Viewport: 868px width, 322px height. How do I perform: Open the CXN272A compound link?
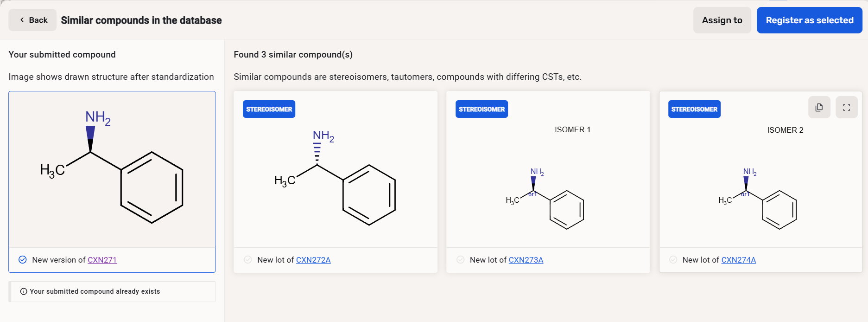click(313, 260)
